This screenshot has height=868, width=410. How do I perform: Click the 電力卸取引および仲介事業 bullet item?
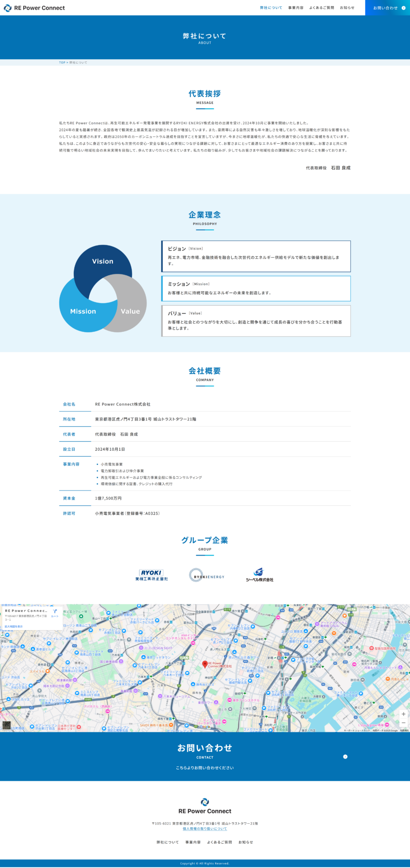click(x=122, y=471)
